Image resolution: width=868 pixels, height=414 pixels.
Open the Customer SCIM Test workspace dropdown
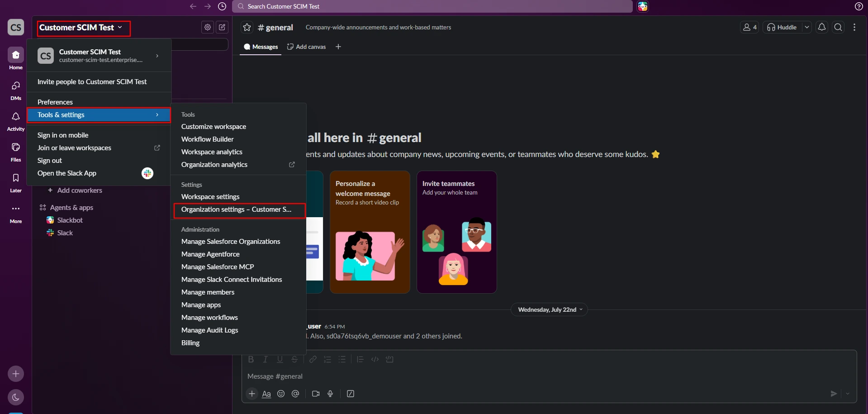pos(81,27)
